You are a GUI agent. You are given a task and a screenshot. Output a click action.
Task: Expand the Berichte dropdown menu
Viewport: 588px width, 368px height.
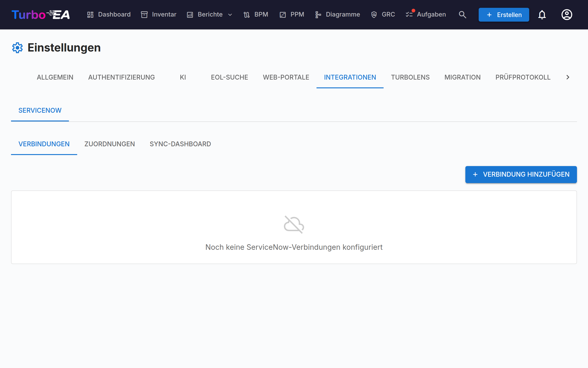tap(210, 14)
